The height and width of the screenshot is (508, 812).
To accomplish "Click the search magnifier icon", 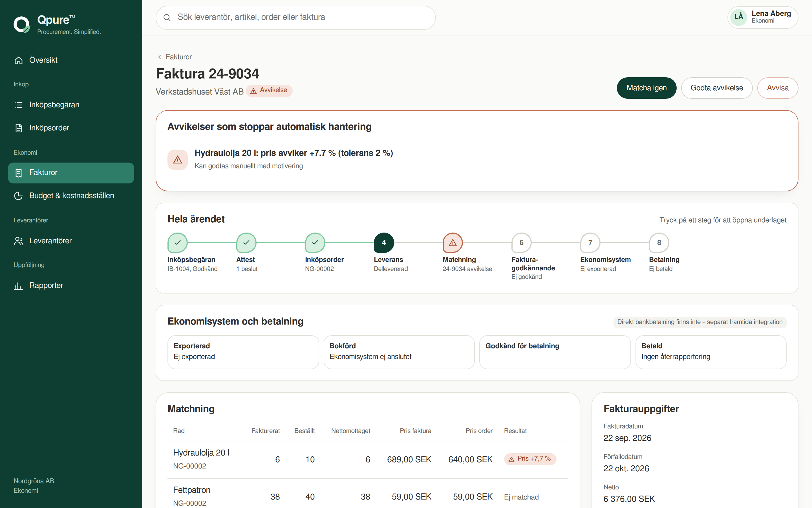I will coord(167,17).
